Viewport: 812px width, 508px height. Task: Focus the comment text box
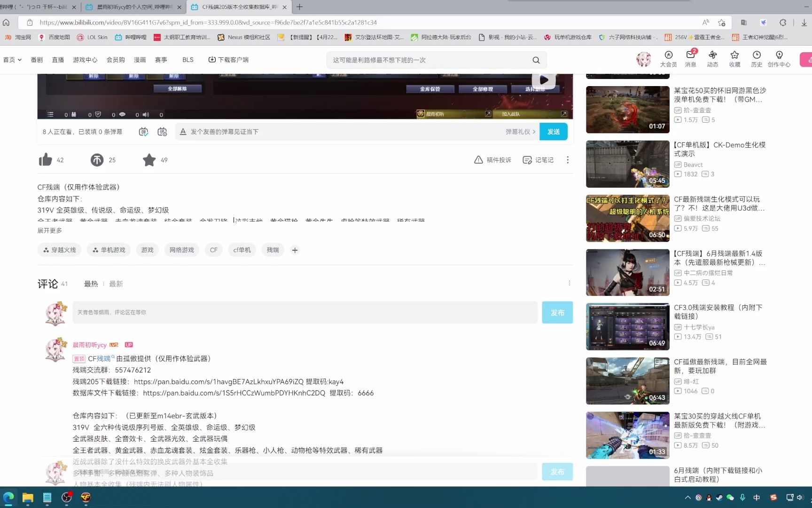tap(305, 312)
